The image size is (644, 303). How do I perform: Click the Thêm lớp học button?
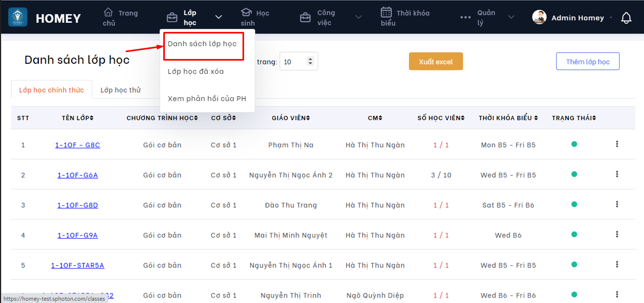click(x=588, y=62)
